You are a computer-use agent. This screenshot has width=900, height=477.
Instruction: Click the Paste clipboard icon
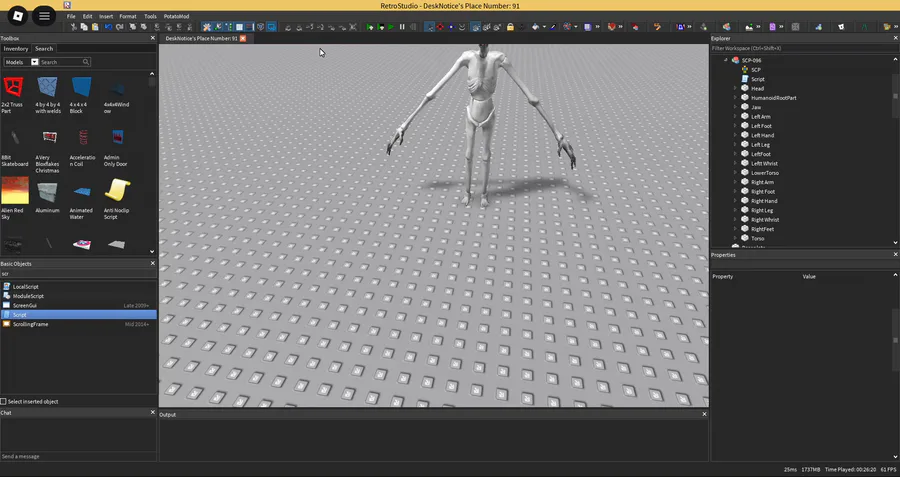point(95,27)
